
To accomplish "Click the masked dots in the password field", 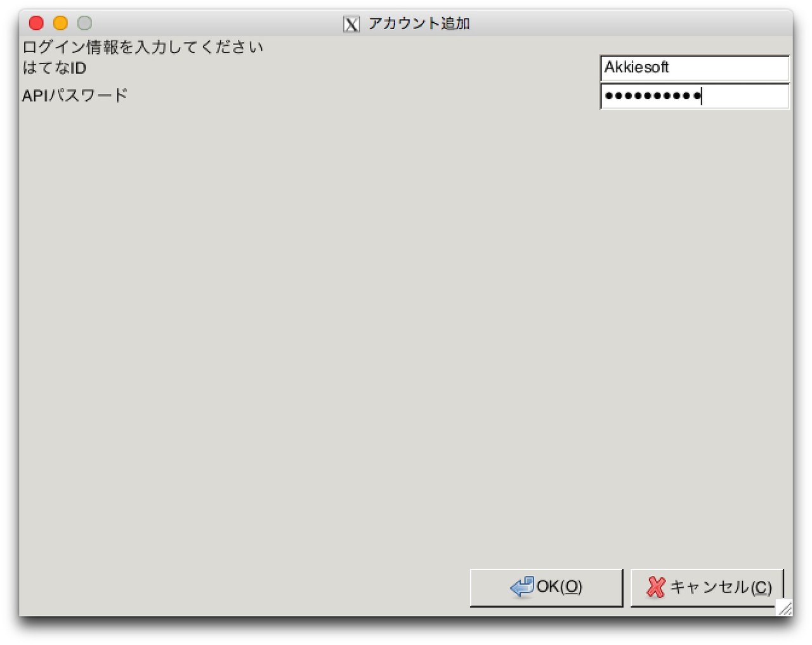I will coord(652,96).
